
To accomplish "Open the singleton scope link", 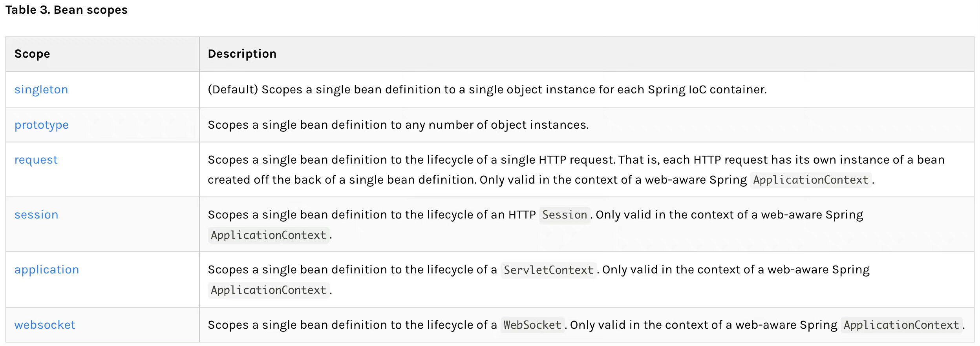I will [41, 89].
